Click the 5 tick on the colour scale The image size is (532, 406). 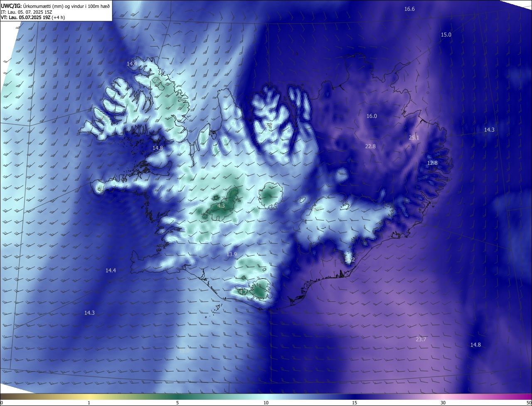(x=177, y=403)
